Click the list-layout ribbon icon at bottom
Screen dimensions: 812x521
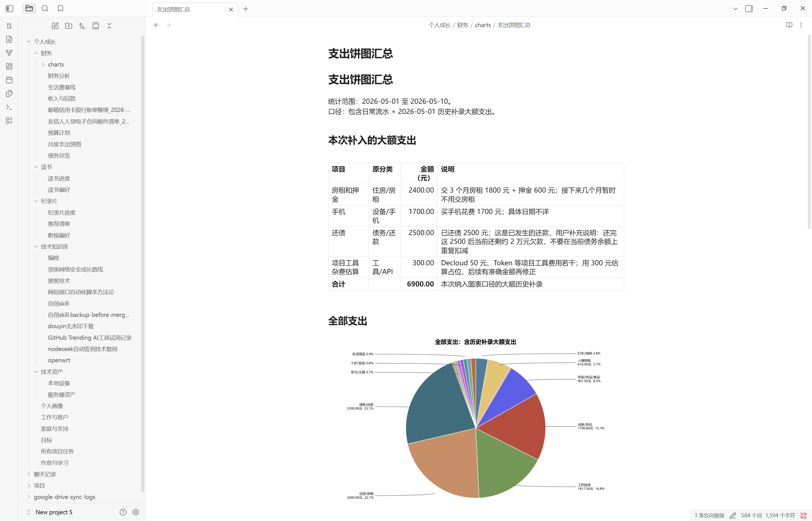click(x=9, y=120)
